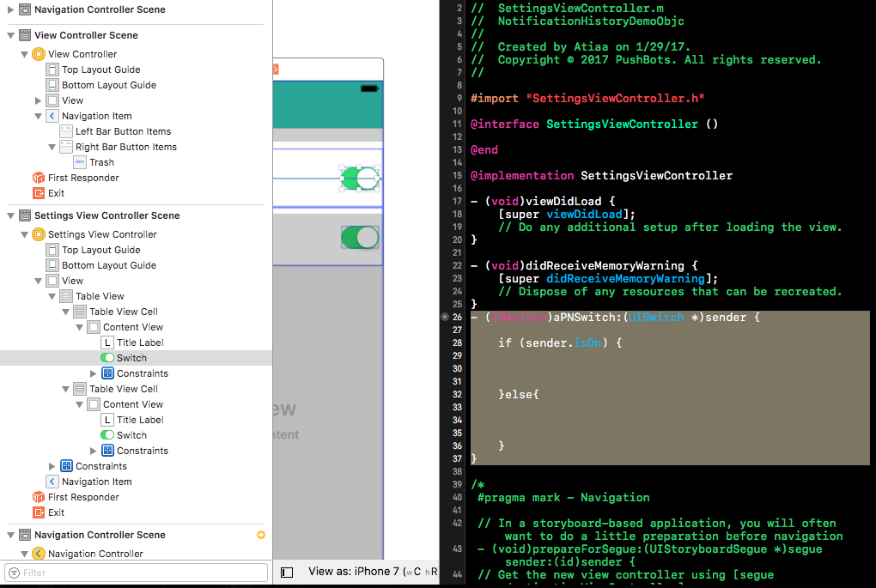Select the yellow View Controller icon
Image resolution: width=876 pixels, height=588 pixels.
point(39,54)
